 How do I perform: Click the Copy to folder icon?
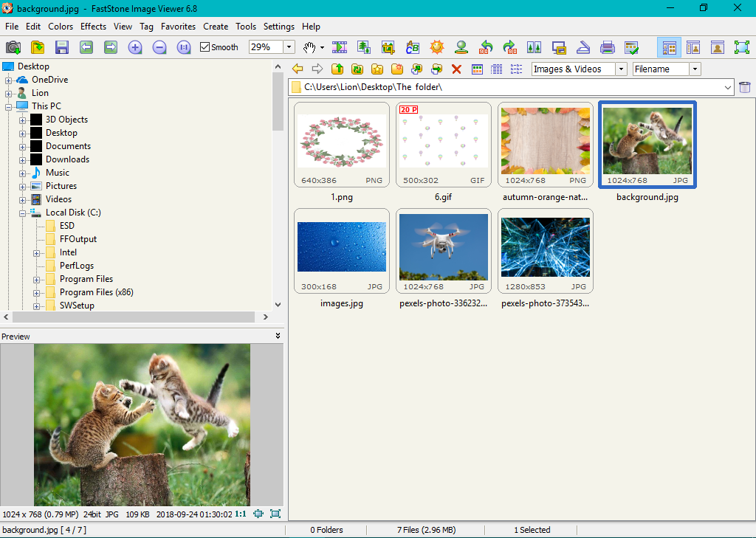416,69
